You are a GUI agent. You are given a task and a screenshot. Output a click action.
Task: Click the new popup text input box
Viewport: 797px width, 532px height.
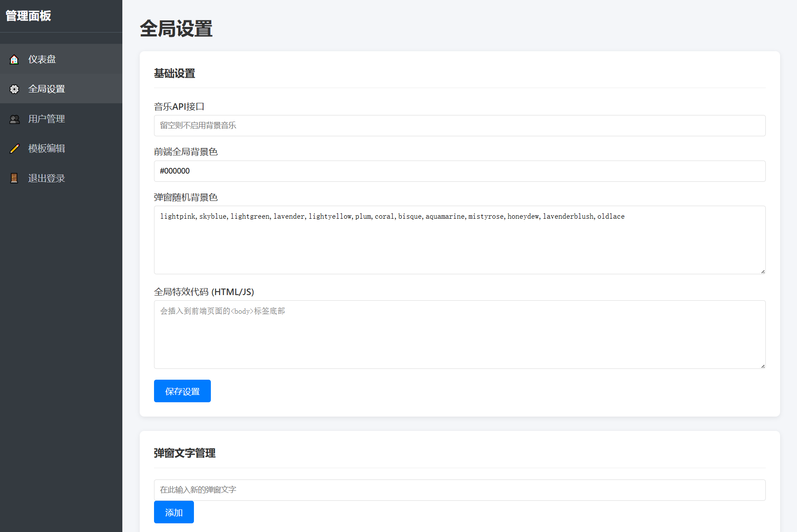click(459, 489)
